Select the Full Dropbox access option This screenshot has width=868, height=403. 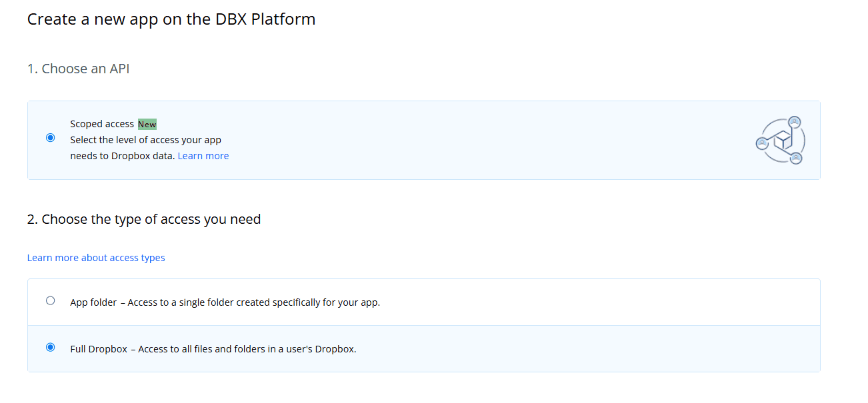tap(51, 347)
